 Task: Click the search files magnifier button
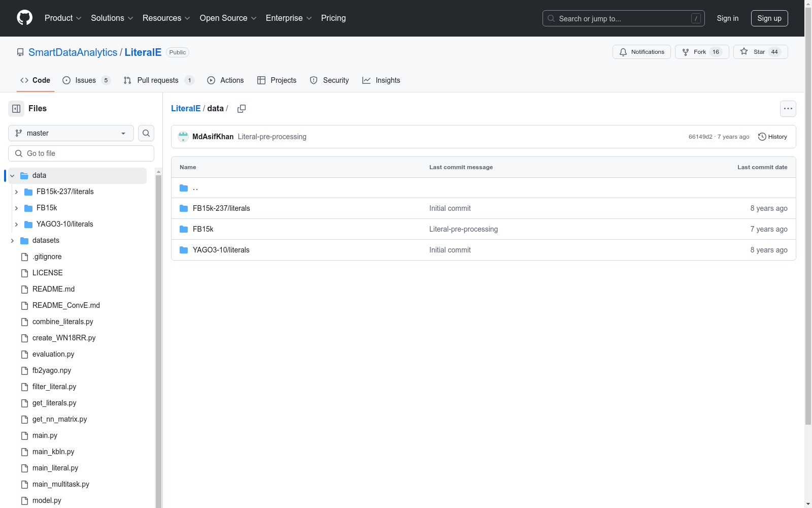[x=146, y=133]
